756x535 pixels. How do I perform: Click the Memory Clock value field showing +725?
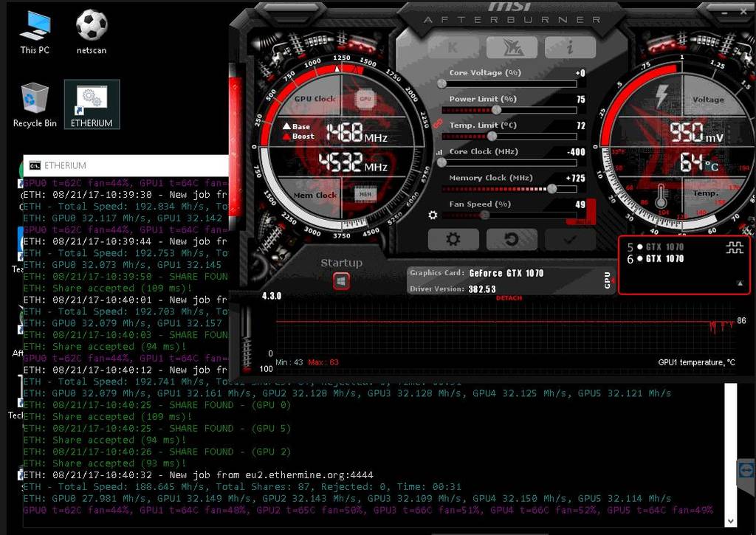pyautogui.click(x=576, y=178)
